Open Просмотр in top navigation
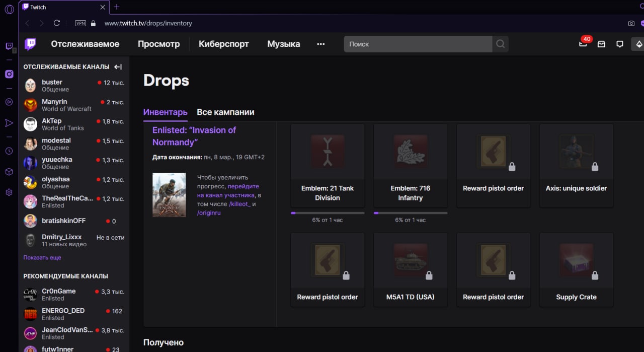The height and width of the screenshot is (352, 644). click(x=158, y=44)
